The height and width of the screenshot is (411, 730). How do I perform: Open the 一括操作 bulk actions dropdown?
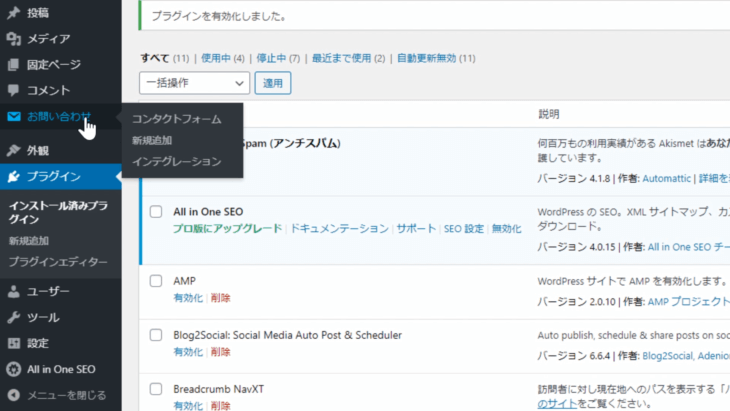pos(194,83)
